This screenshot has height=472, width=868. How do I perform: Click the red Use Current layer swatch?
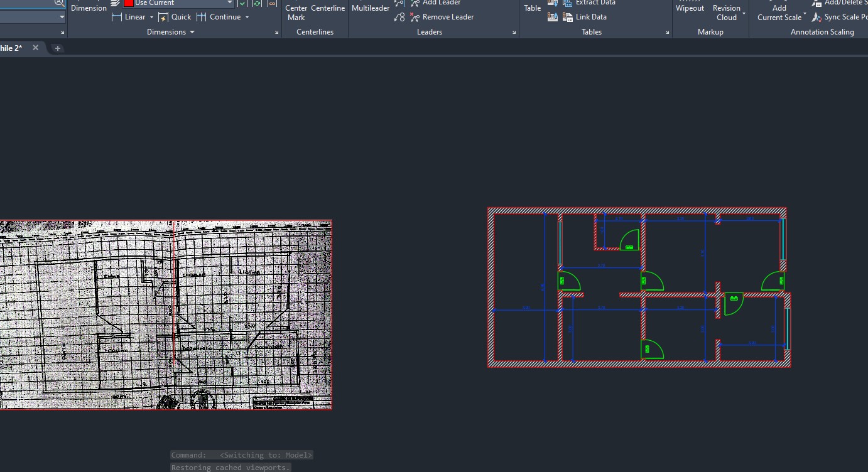click(x=129, y=3)
